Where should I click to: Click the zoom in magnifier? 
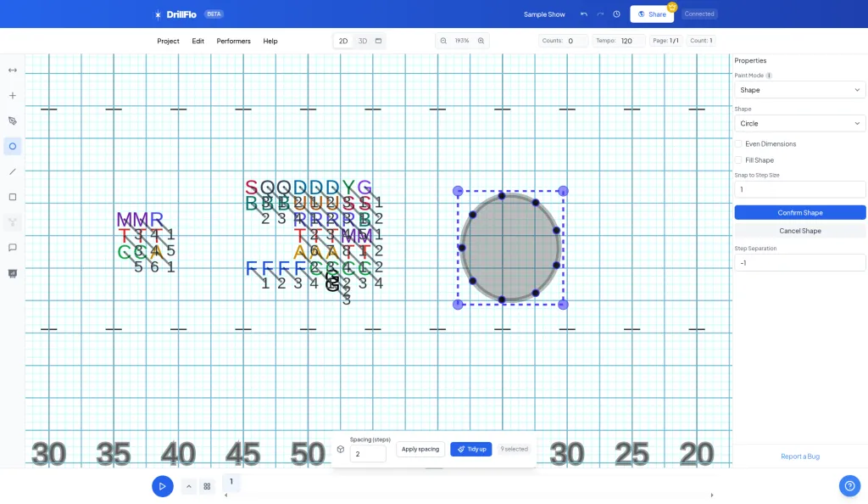481,41
